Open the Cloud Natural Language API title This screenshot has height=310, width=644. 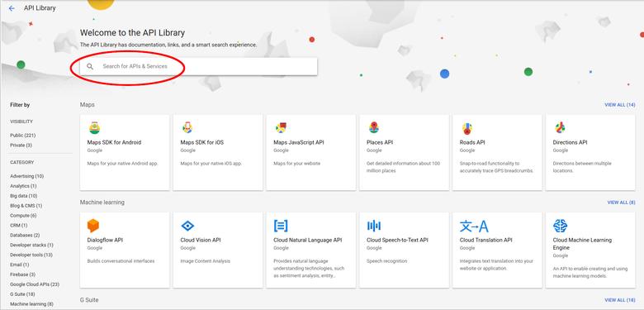308,240
